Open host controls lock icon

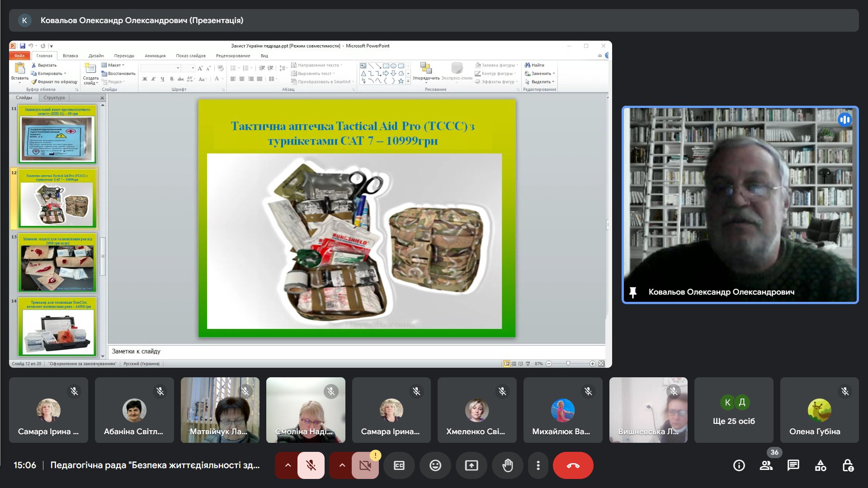coord(848,465)
